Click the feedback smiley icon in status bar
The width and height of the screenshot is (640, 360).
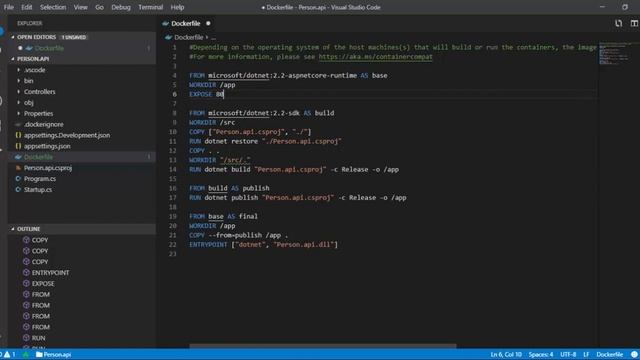coord(634,354)
